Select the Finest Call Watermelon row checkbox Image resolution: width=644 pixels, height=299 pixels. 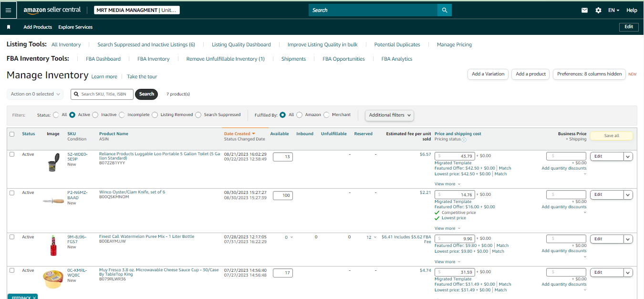(x=12, y=237)
